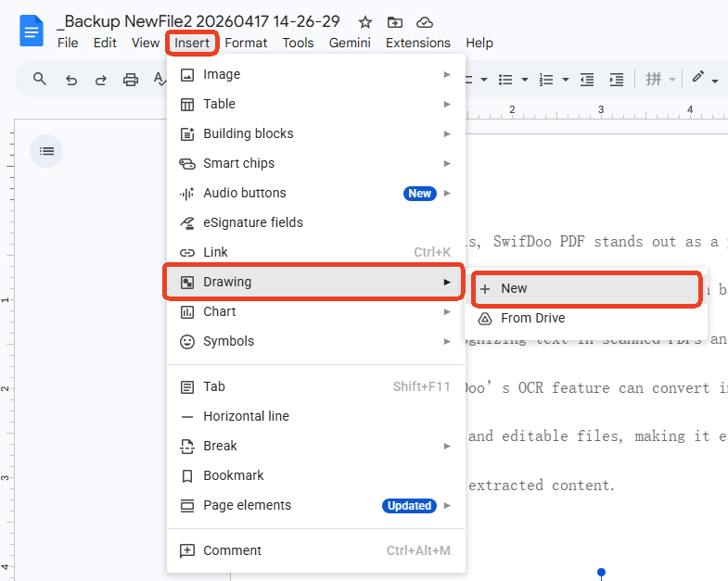Screen dimensions: 728x581
Task: Check the cloud save status icon
Action: (x=425, y=22)
